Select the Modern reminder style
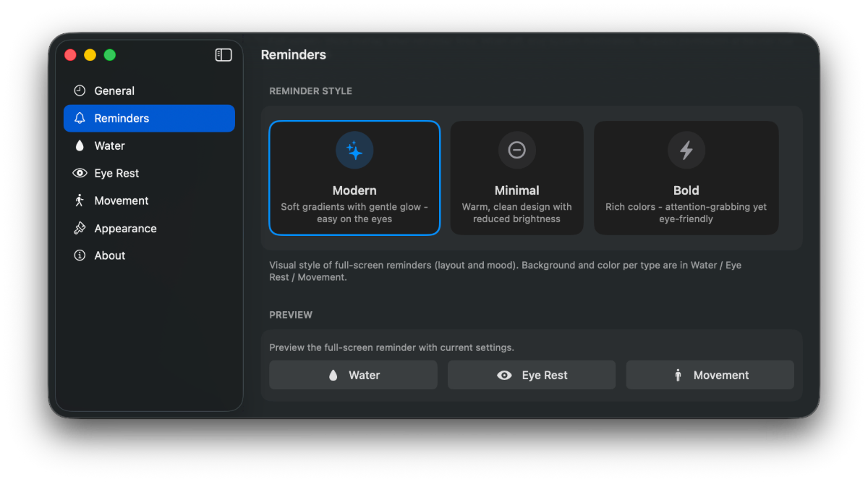 click(x=354, y=177)
